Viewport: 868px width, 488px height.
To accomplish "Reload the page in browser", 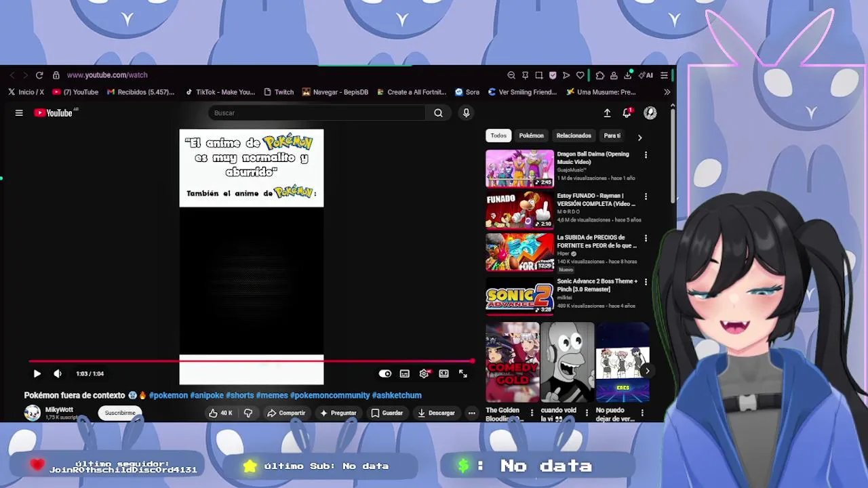I will [x=39, y=75].
